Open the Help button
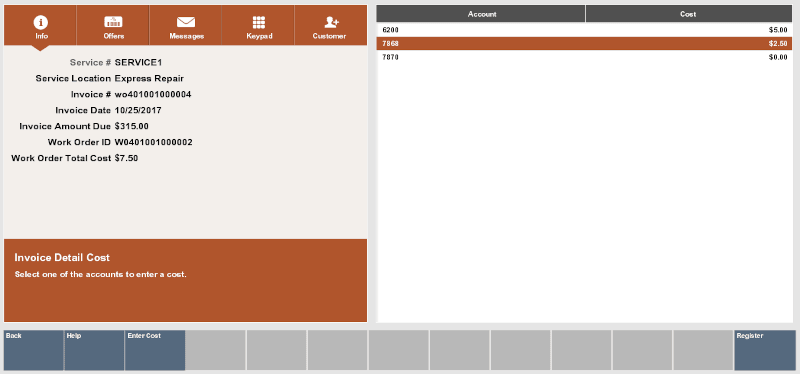Screen dimensions: 800x374 [94, 350]
